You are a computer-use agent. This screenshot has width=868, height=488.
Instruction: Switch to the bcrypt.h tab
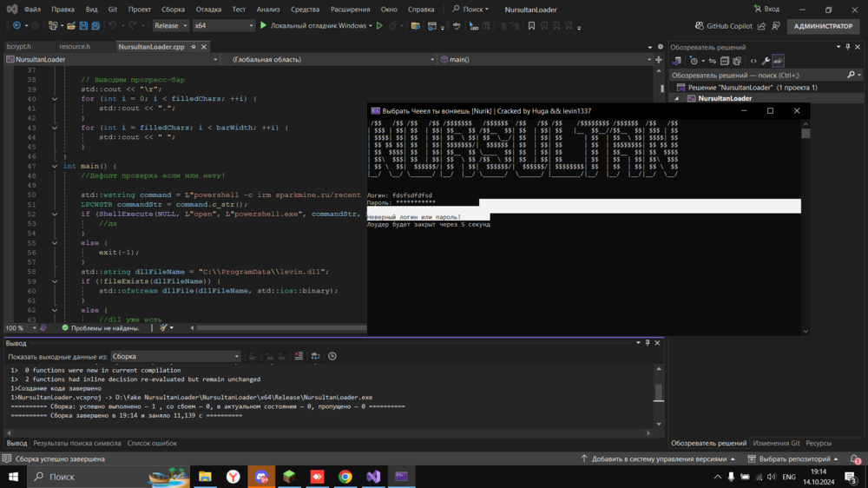click(19, 47)
